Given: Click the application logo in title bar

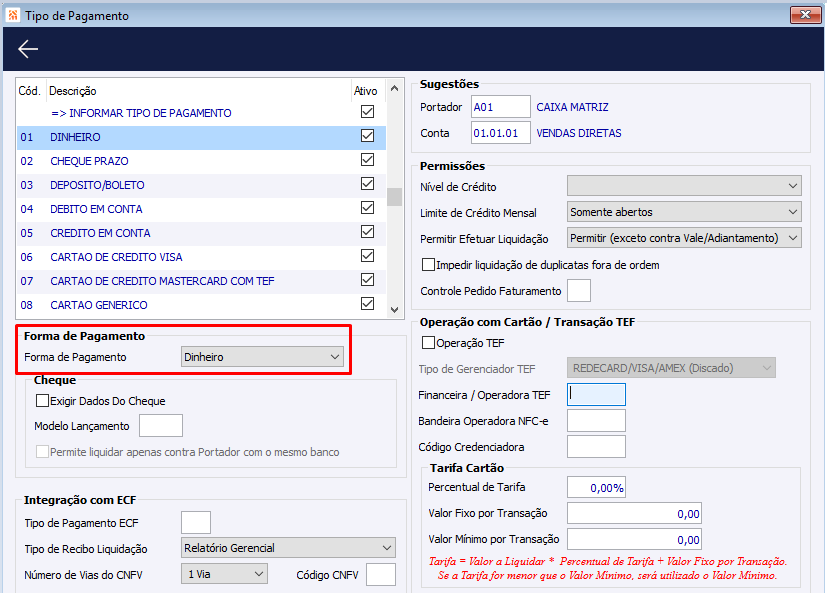Looking at the screenshot, I should pyautogui.click(x=12, y=15).
